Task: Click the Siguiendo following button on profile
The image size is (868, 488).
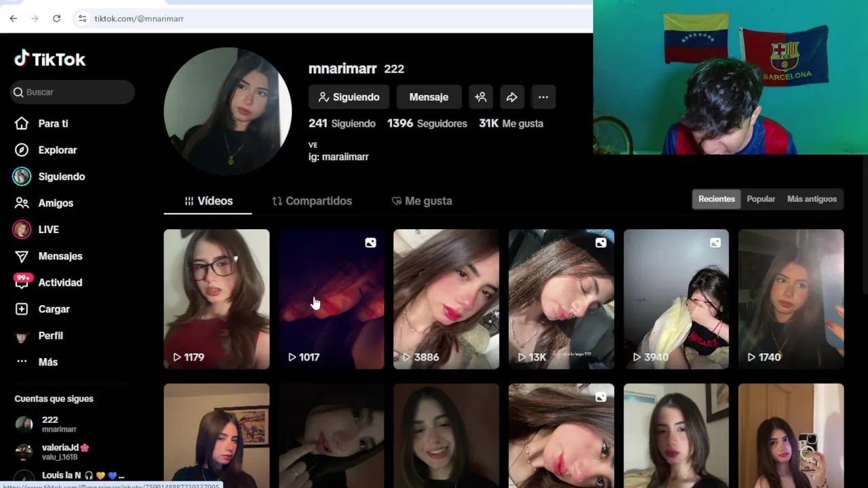Action: [349, 97]
